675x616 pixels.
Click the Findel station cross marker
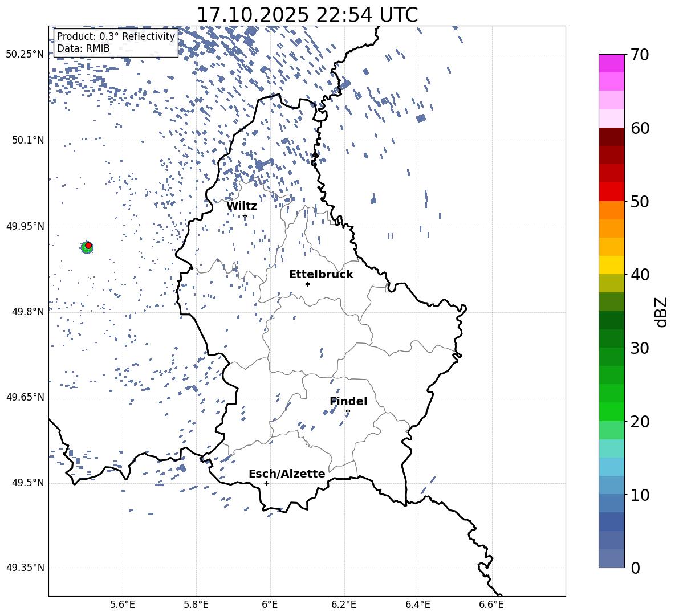pyautogui.click(x=348, y=411)
